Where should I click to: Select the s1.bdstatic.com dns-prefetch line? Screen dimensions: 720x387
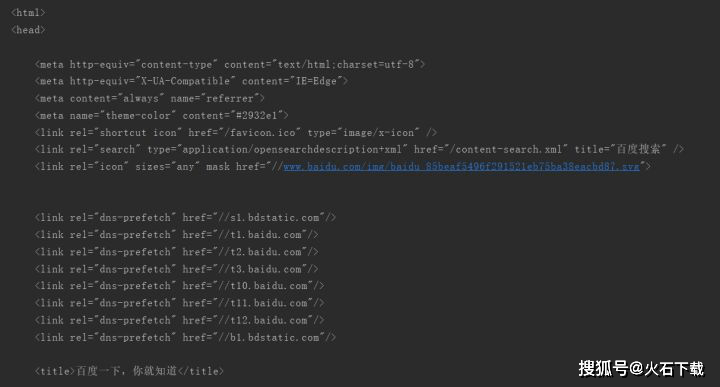[185, 218]
